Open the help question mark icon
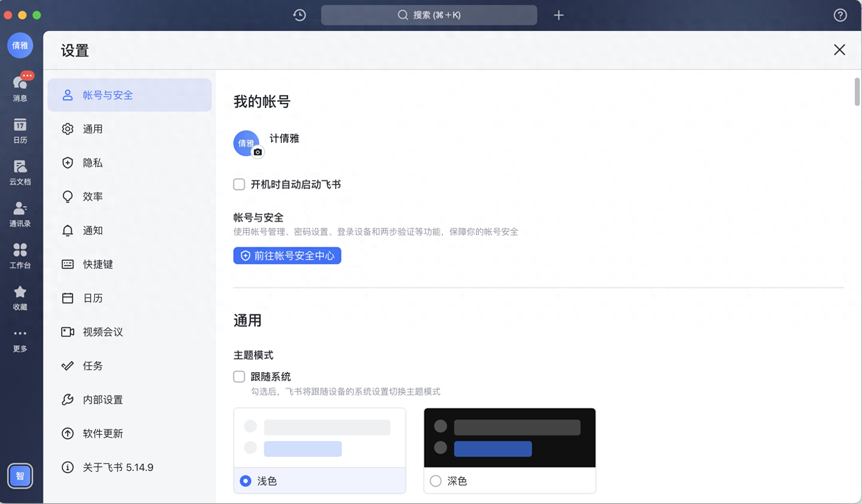This screenshot has width=862, height=504. tap(840, 15)
